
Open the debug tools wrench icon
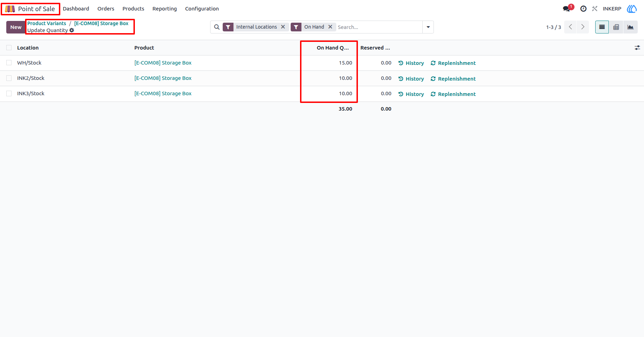595,9
